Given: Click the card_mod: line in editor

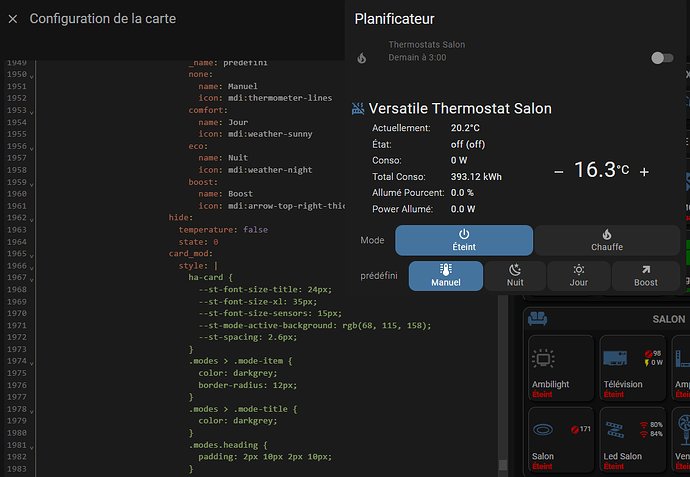Looking at the screenshot, I should pyautogui.click(x=191, y=253).
